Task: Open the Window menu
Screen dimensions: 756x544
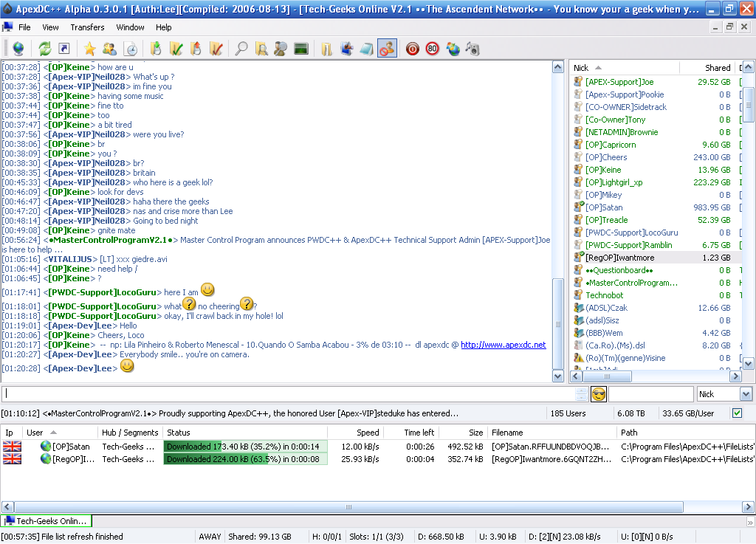Action: (x=130, y=27)
